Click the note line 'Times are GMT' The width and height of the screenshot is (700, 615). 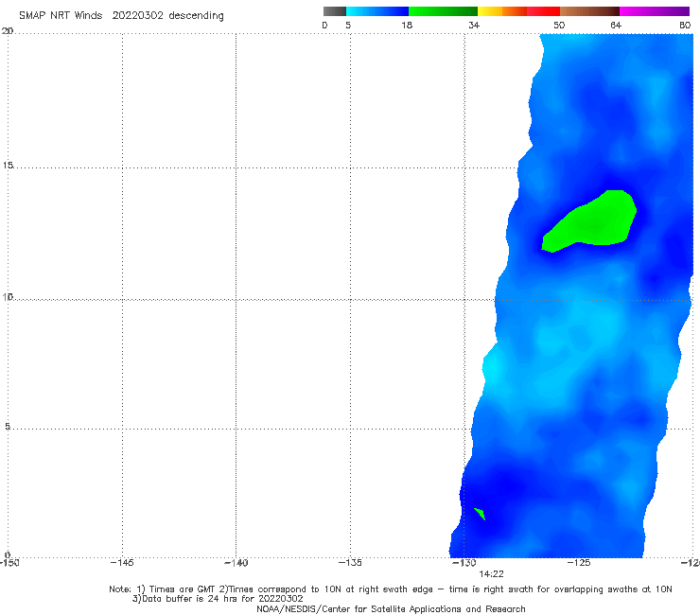pos(183,589)
